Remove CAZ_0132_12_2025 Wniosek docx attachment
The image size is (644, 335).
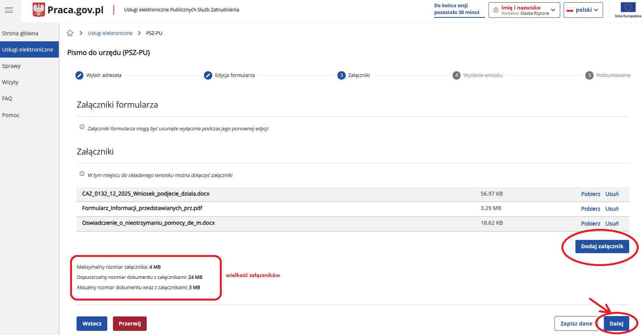(x=612, y=194)
